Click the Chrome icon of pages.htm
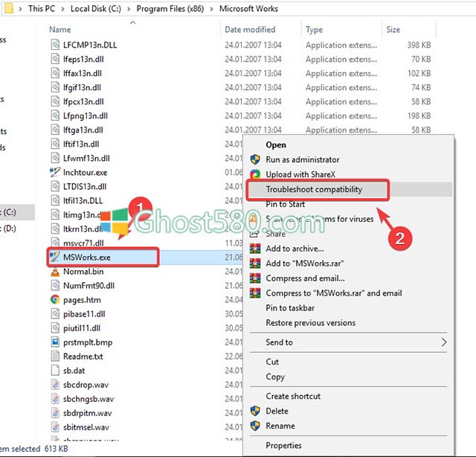 click(x=55, y=300)
